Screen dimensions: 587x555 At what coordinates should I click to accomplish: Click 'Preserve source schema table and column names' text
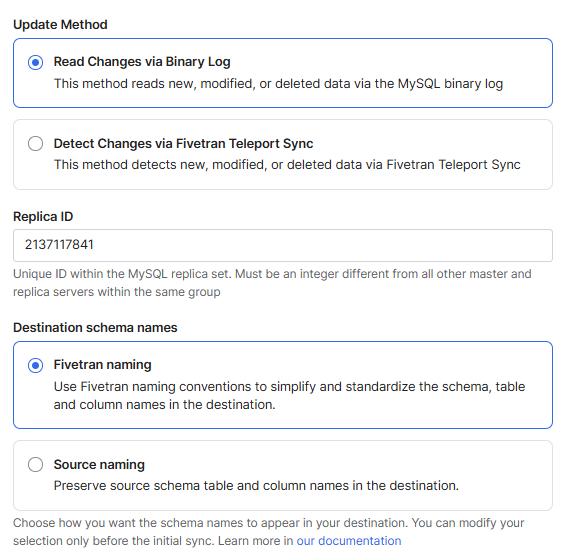(x=256, y=485)
